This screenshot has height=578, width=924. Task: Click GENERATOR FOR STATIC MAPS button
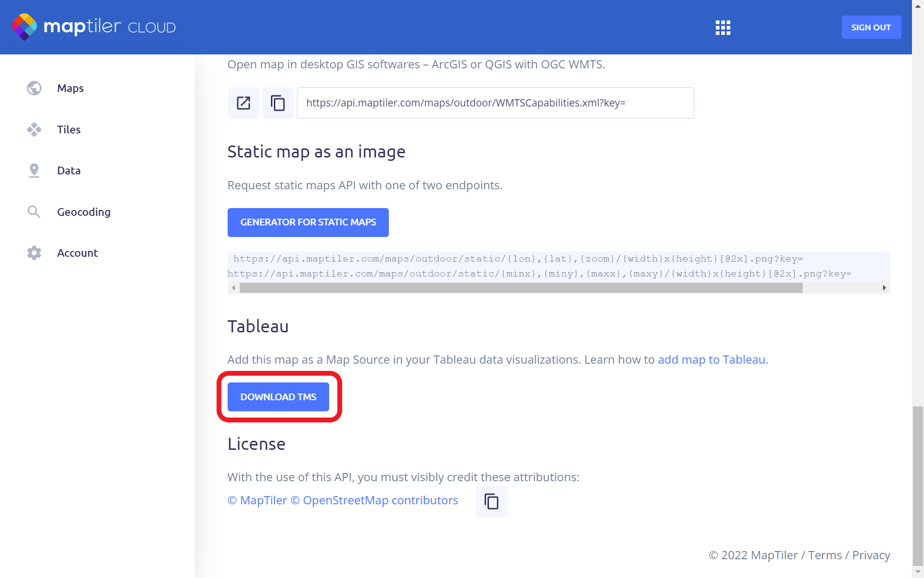point(308,222)
